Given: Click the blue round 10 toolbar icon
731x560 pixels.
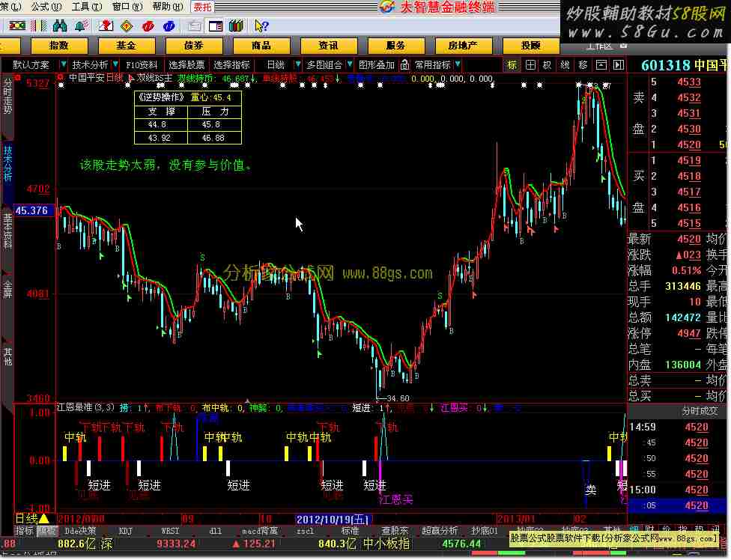Looking at the screenshot, I should coord(169,25).
